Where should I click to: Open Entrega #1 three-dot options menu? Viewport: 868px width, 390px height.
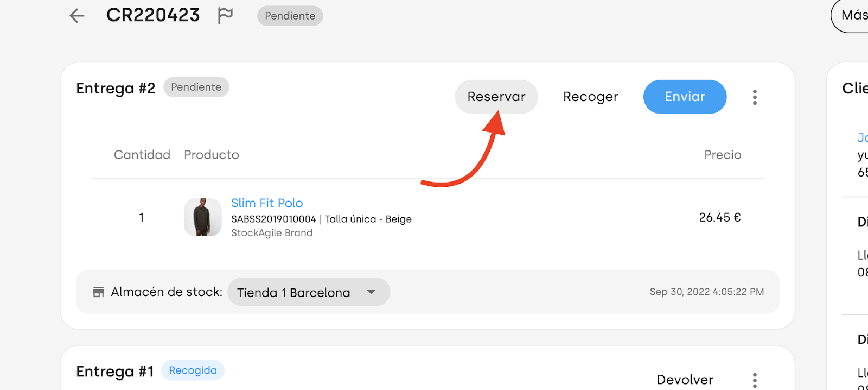click(755, 380)
